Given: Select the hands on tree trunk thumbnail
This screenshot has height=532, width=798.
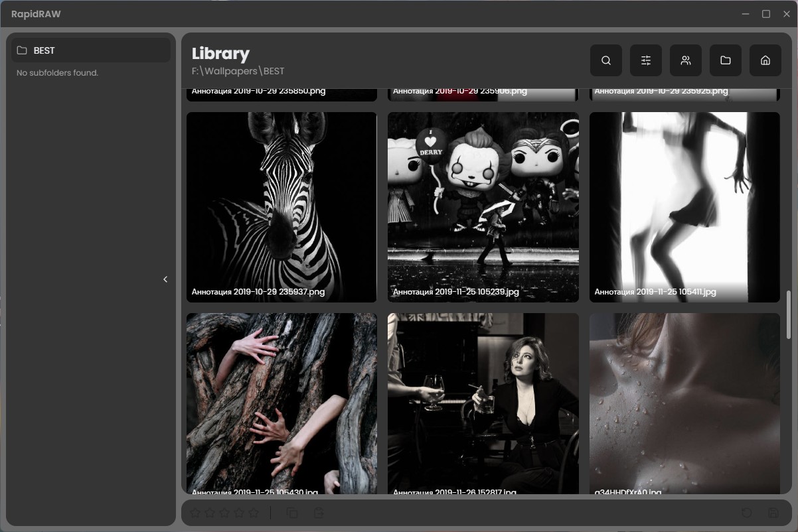Looking at the screenshot, I should [x=281, y=403].
